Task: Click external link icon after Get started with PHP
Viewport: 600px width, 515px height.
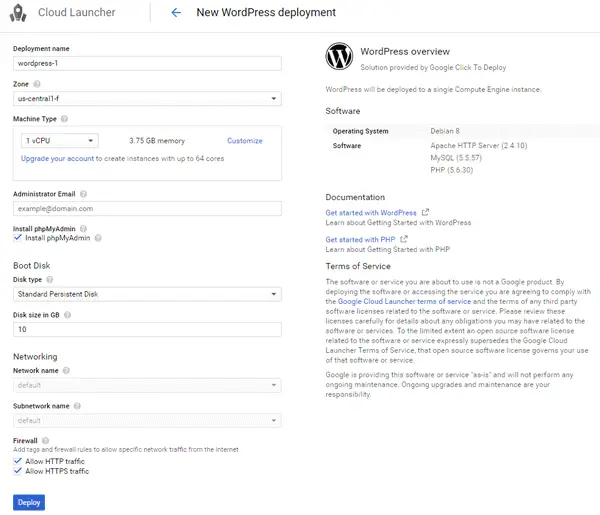Action: tap(404, 239)
